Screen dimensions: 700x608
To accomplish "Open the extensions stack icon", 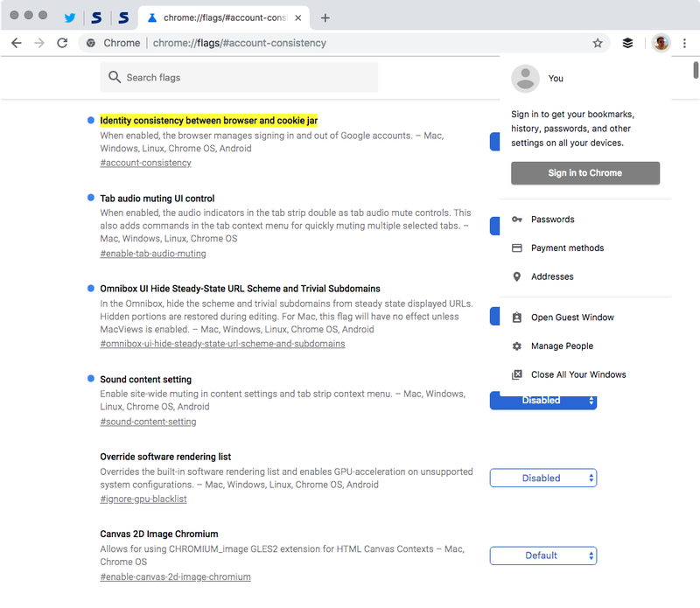I will [627, 42].
